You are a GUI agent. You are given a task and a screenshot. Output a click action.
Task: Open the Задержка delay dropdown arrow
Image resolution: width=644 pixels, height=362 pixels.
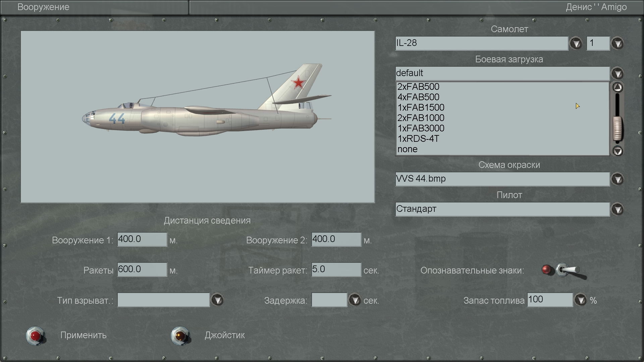(355, 300)
